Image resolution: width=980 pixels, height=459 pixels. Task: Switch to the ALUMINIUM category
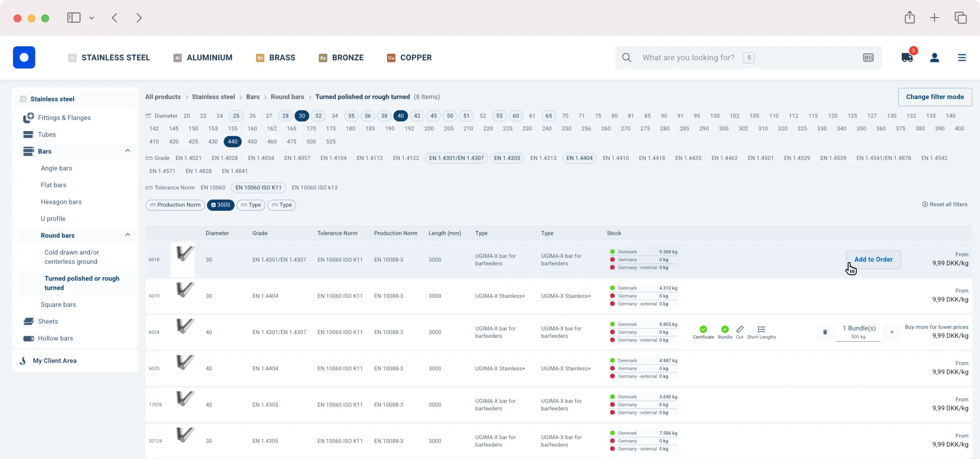[x=209, y=57]
